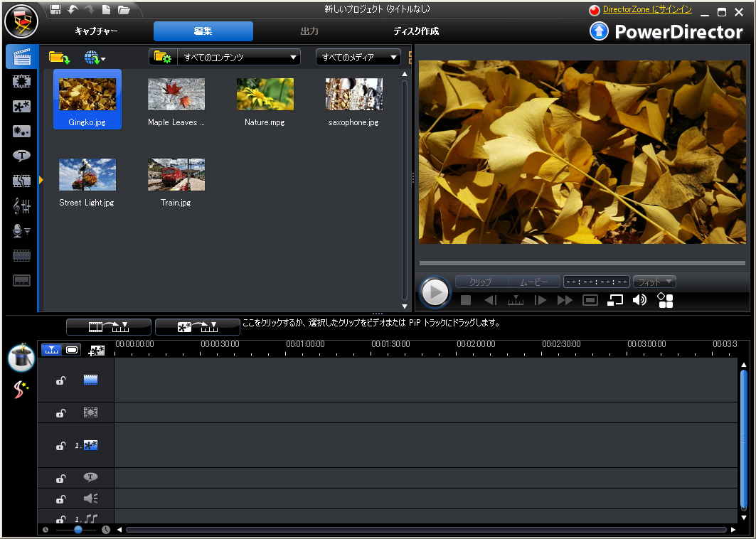Expand the すべてのコンテンツ dropdown
The width and height of the screenshot is (756, 539).
click(225, 58)
